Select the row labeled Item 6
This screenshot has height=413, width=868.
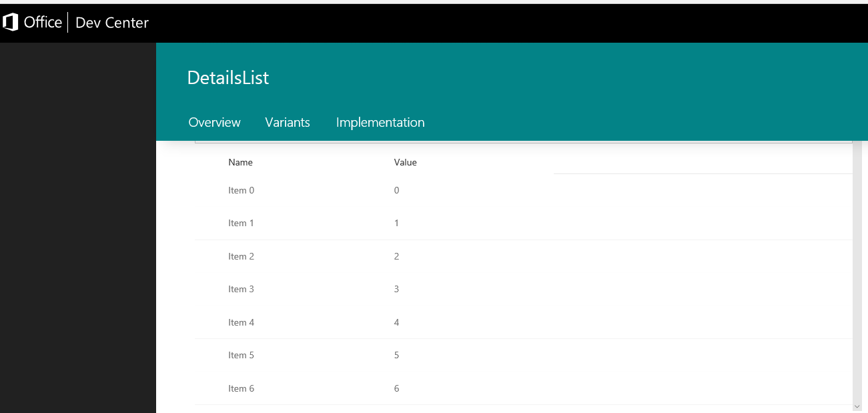[241, 388]
